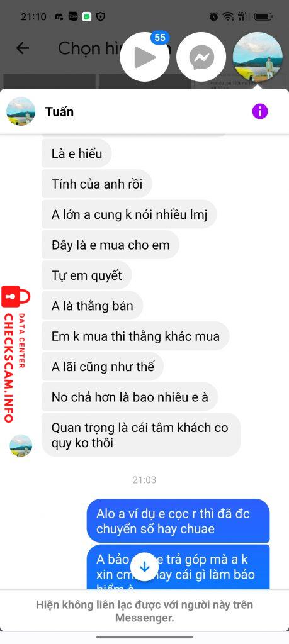
Task: Tap the message "A là thằng bán"
Action: (x=93, y=306)
